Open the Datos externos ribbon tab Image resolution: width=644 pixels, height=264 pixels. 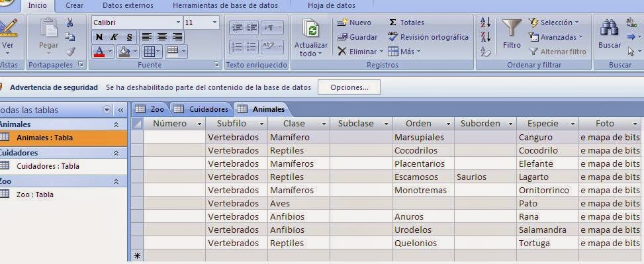pos(128,6)
